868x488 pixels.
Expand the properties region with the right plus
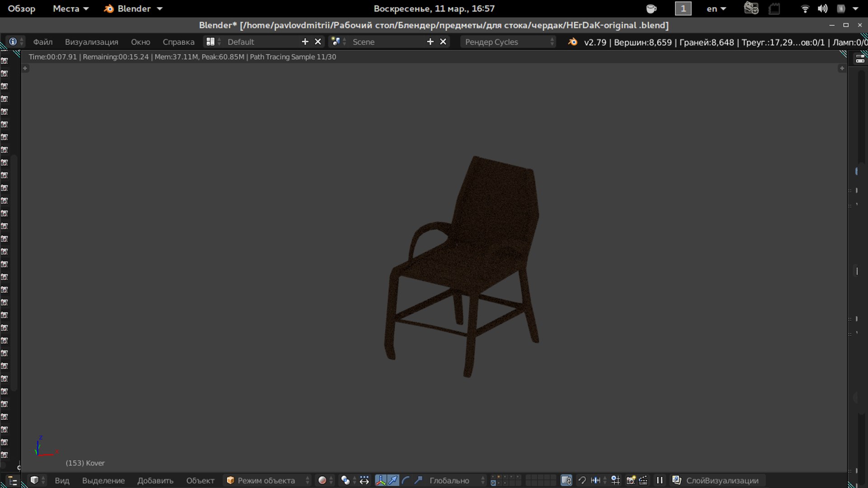842,68
